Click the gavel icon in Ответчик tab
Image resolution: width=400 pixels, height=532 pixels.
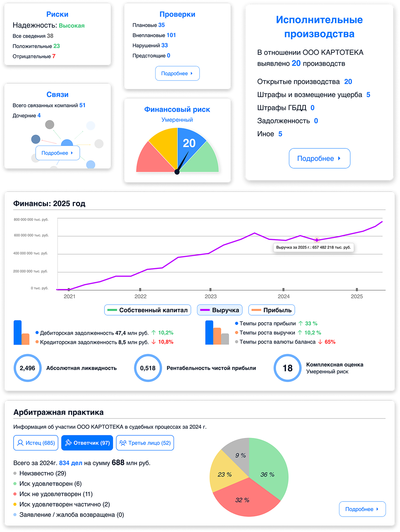point(68,443)
